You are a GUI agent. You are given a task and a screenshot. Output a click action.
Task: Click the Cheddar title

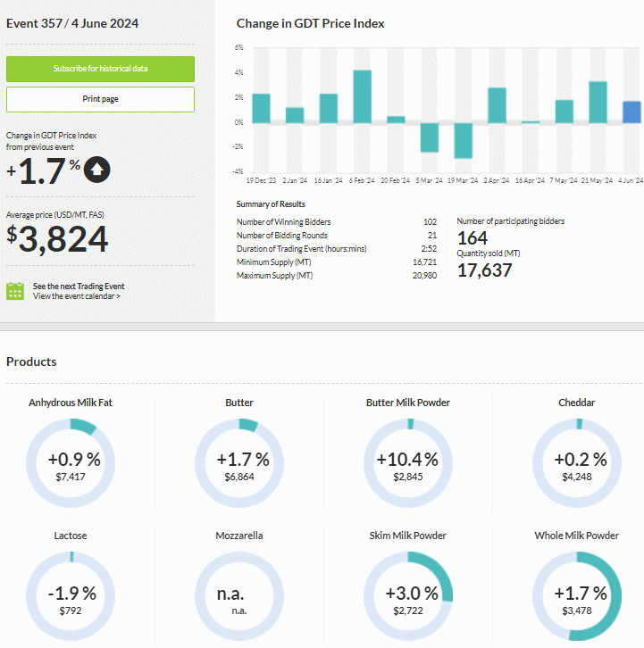[577, 403]
